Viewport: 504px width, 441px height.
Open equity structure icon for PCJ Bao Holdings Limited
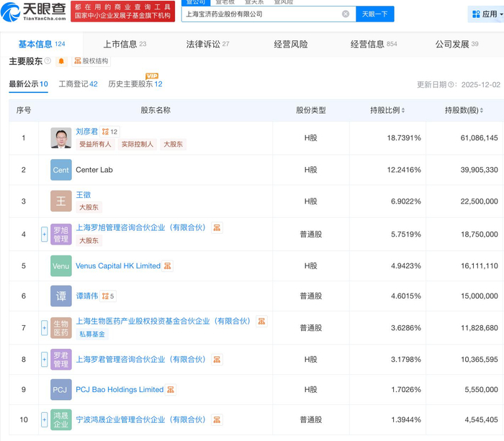(171, 390)
